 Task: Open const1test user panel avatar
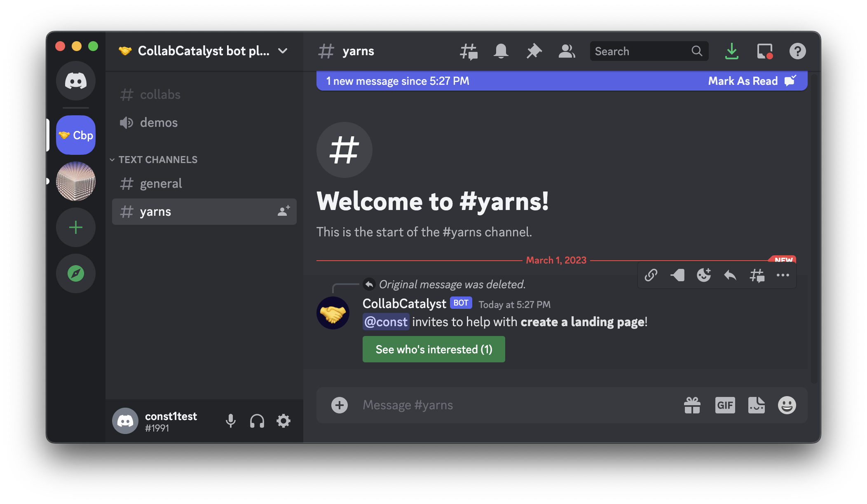pos(125,421)
